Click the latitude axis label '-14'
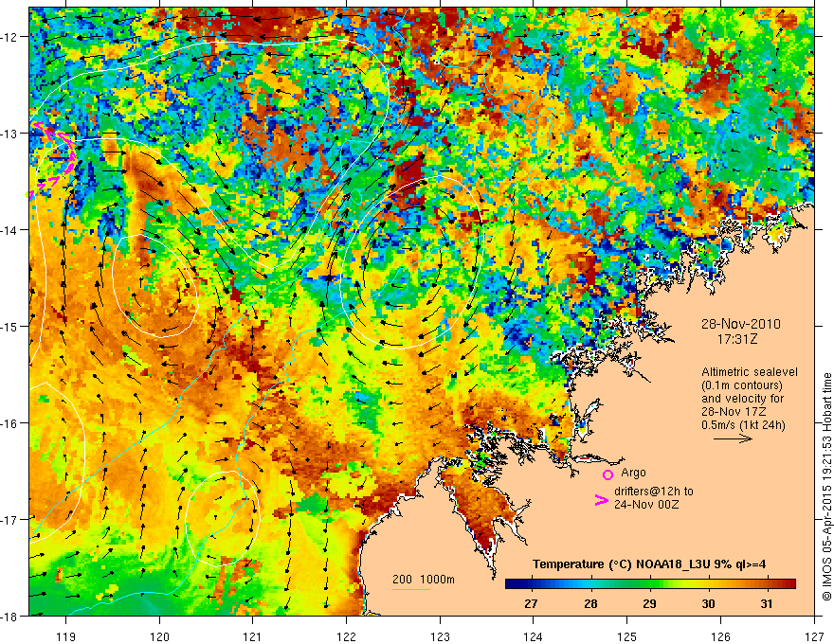 coord(9,230)
